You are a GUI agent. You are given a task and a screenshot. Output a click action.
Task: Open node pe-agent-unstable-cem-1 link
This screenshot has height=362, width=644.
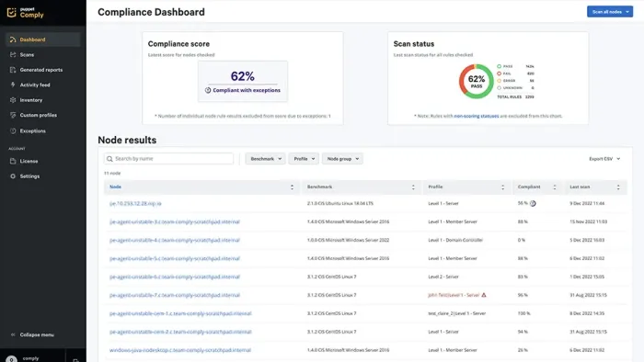pyautogui.click(x=180, y=313)
